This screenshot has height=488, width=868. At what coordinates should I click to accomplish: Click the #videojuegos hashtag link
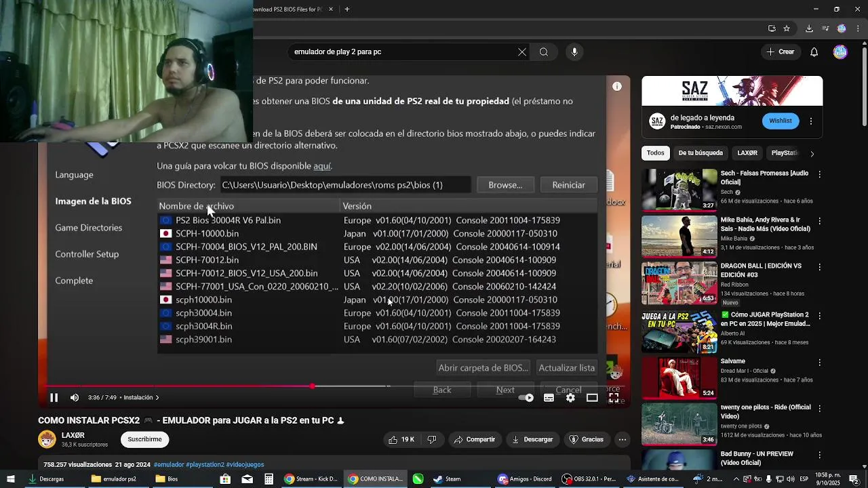pyautogui.click(x=245, y=465)
